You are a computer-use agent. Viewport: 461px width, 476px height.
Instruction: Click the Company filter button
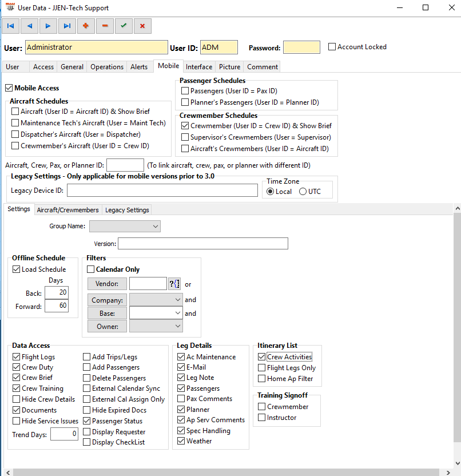(x=107, y=300)
